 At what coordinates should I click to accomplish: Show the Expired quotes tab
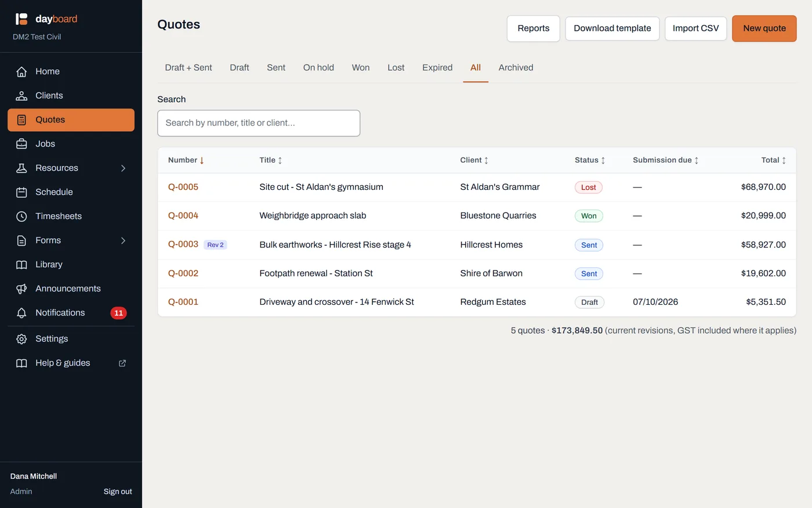tap(437, 67)
